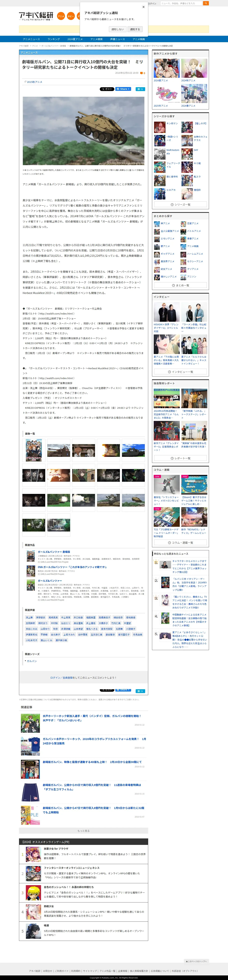
Task: Open the orange ホビー circle icon in header
Action: 71,16
